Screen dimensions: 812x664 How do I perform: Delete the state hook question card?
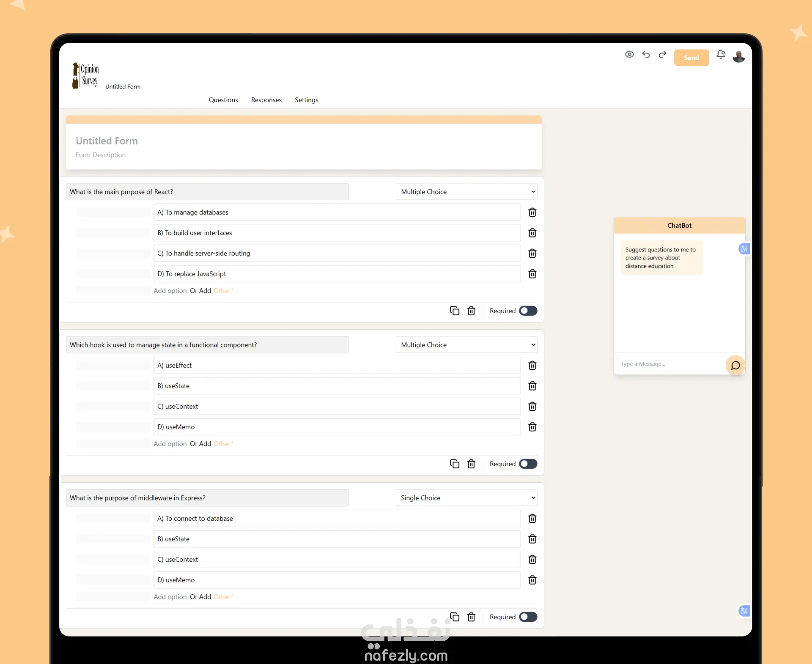471,464
